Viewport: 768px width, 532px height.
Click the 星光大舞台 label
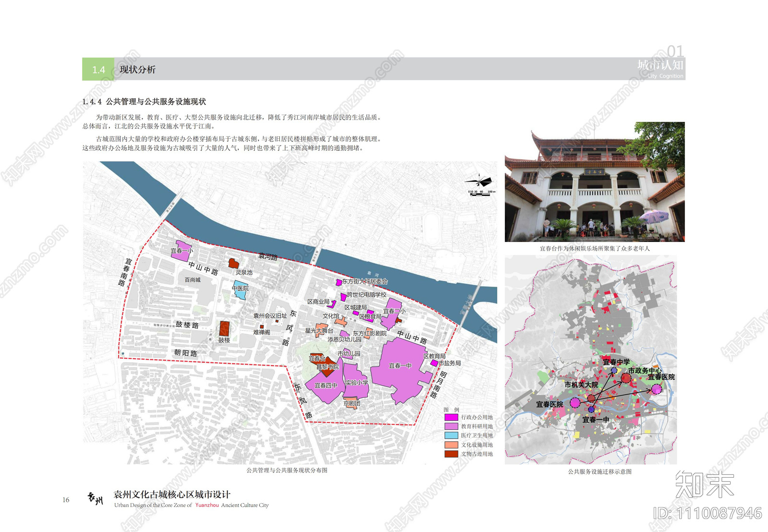(x=319, y=331)
